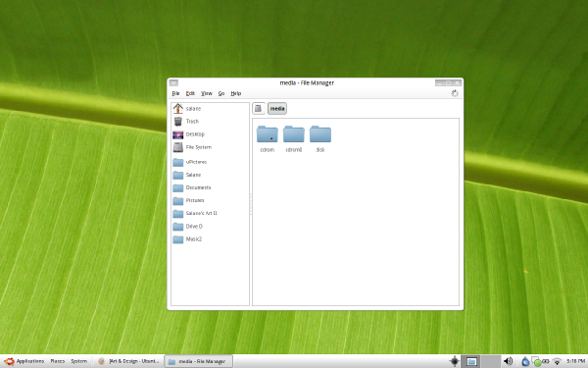Click the volume speaker tray icon
Viewport: 588px width, 368px height.
(x=508, y=361)
